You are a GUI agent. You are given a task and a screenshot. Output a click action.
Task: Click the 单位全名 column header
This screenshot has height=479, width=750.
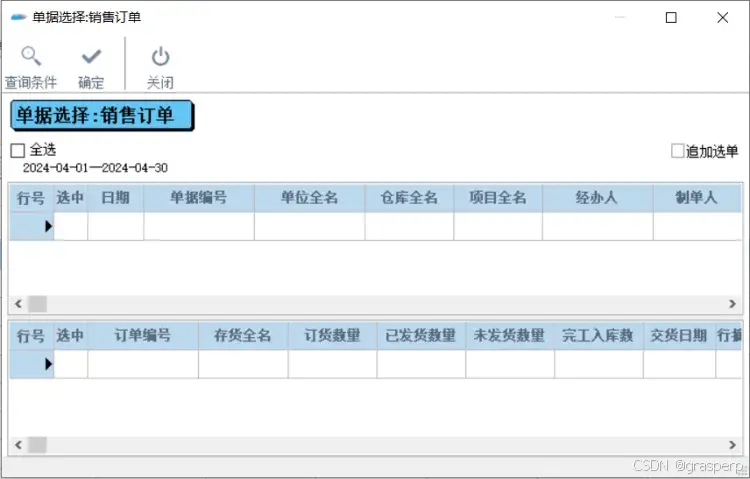[309, 198]
